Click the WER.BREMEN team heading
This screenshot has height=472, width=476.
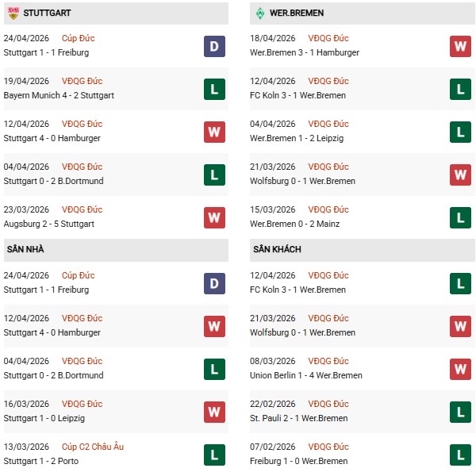[296, 13]
